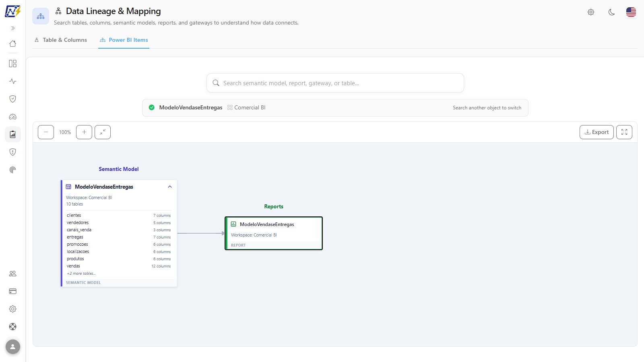Collapse the ModeloVendaseEntregas semantic model card

pos(170,187)
